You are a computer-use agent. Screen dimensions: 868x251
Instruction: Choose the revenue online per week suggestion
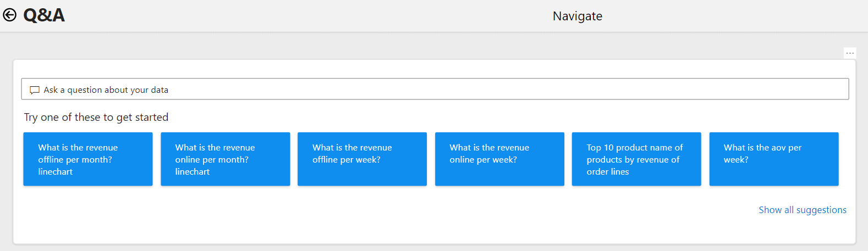[499, 159]
